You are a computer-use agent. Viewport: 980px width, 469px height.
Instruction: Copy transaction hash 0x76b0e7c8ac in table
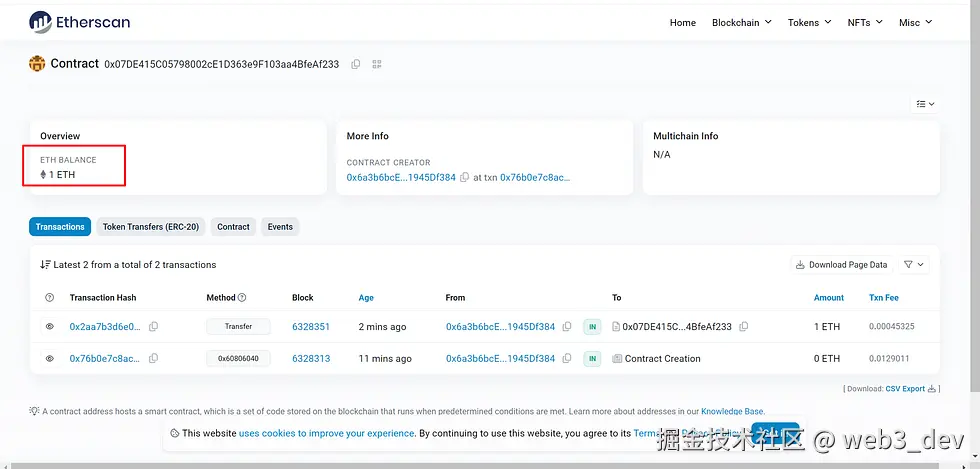coord(153,358)
